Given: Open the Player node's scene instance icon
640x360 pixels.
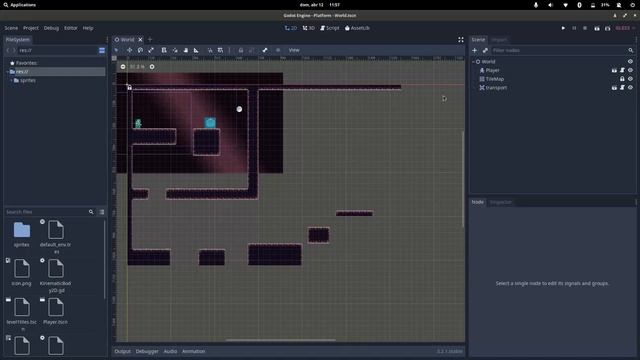Looking at the screenshot, I should pyautogui.click(x=614, y=70).
